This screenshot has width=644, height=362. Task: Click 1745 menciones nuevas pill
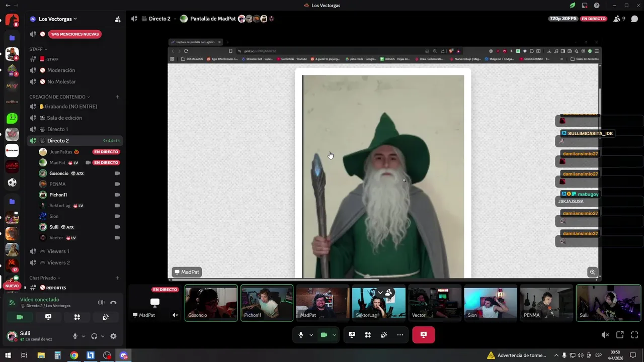(x=75, y=34)
